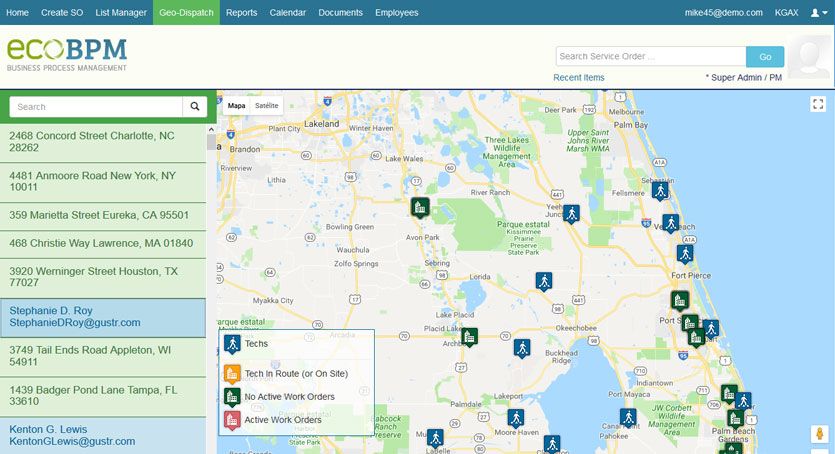
Task: Open the Home menu item
Action: tap(17, 12)
